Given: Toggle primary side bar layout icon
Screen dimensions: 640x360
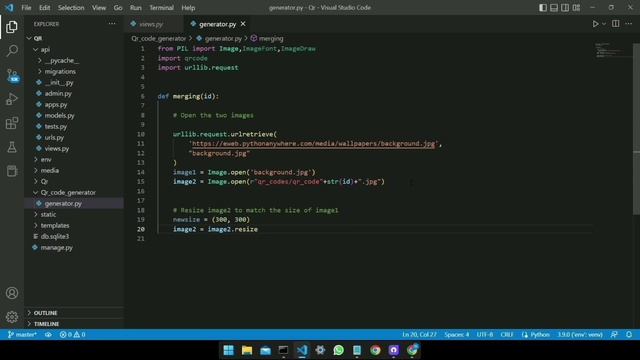Looking at the screenshot, I should (542, 8).
